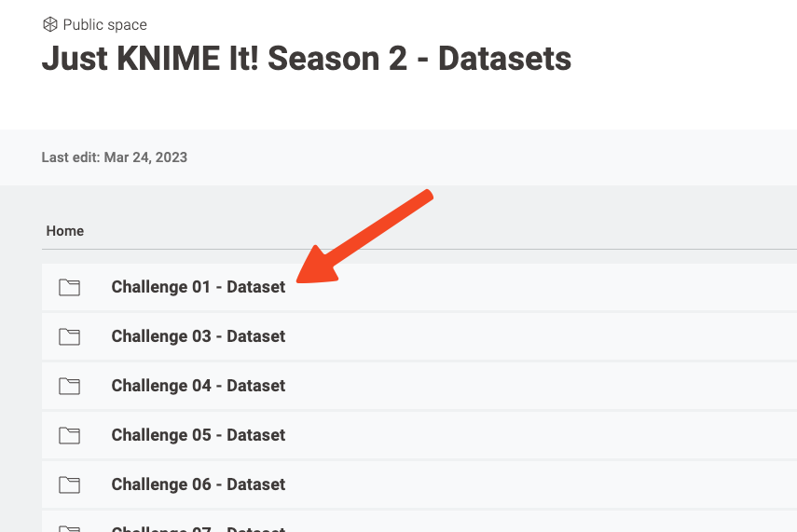Viewport: 797px width, 532px height.
Task: Open the Challenge 01 folder icon
Action: [x=69, y=287]
